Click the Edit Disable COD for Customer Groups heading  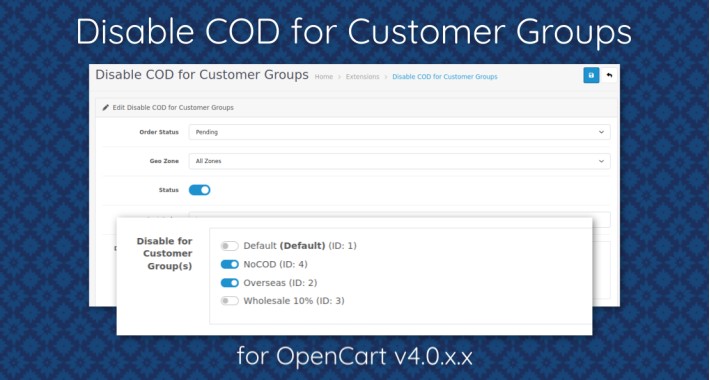coord(173,107)
